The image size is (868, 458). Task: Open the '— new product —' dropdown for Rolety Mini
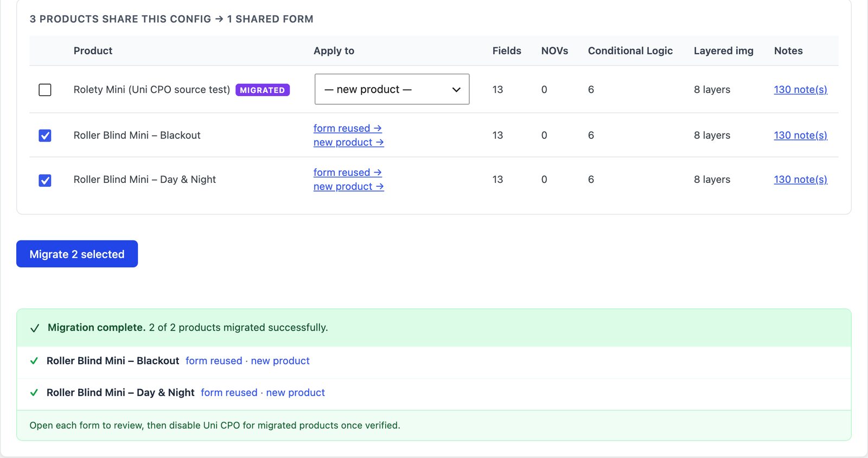coord(392,89)
